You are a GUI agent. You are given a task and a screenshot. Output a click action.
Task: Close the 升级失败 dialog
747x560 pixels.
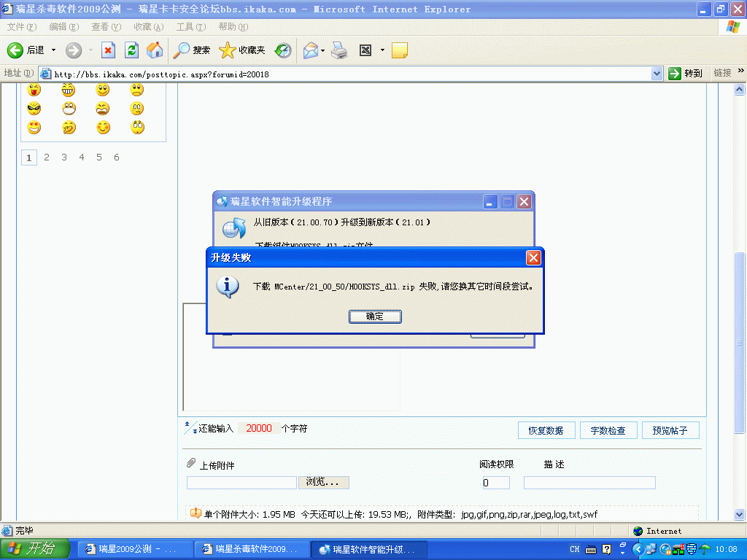point(533,257)
